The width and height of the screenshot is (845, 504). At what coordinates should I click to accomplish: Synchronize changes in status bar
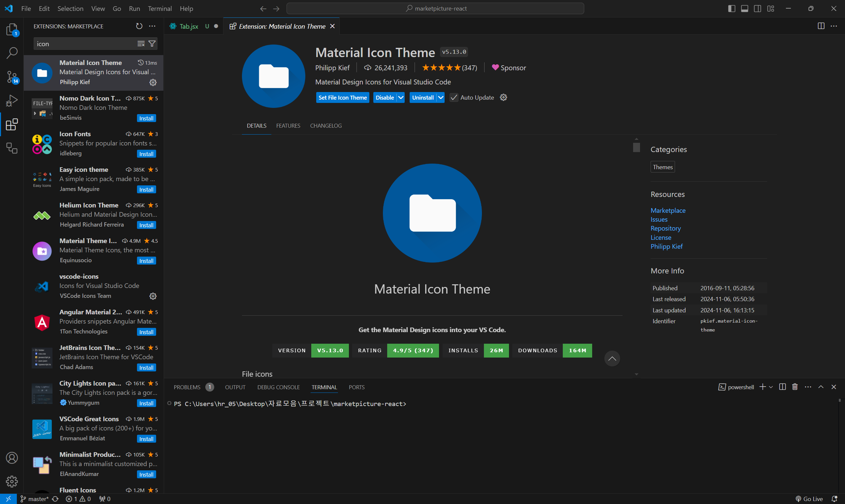click(55, 499)
